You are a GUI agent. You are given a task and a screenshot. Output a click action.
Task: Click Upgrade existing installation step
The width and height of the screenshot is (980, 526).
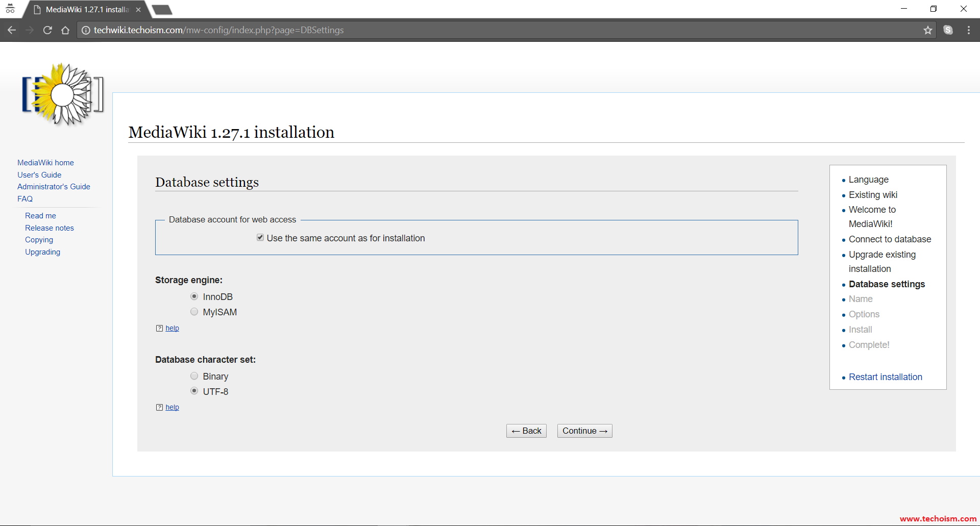pos(882,262)
